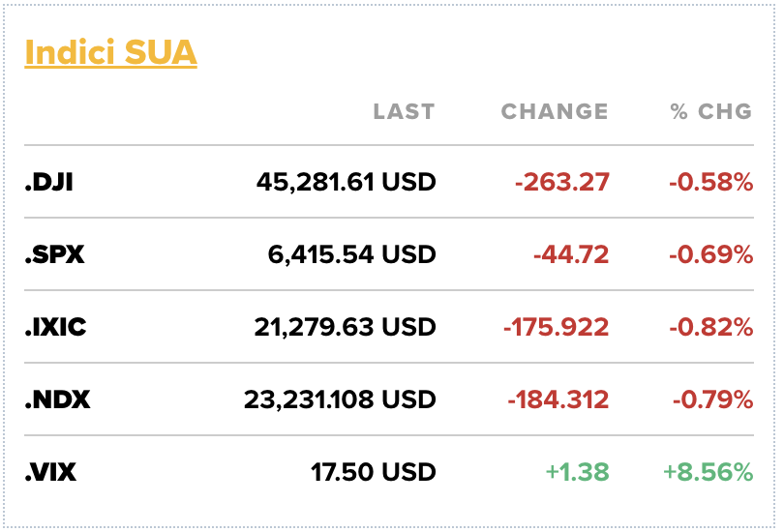The height and width of the screenshot is (532, 784).
Task: Select the .VIX index symbol
Action: 51,472
